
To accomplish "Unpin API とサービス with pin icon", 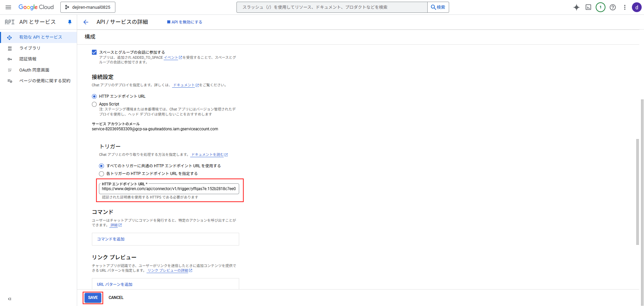I will coord(70,22).
